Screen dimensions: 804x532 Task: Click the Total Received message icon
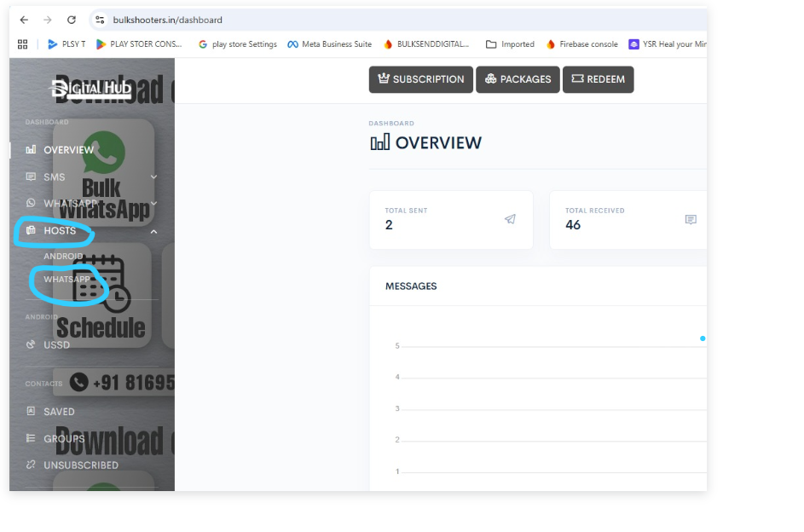691,219
